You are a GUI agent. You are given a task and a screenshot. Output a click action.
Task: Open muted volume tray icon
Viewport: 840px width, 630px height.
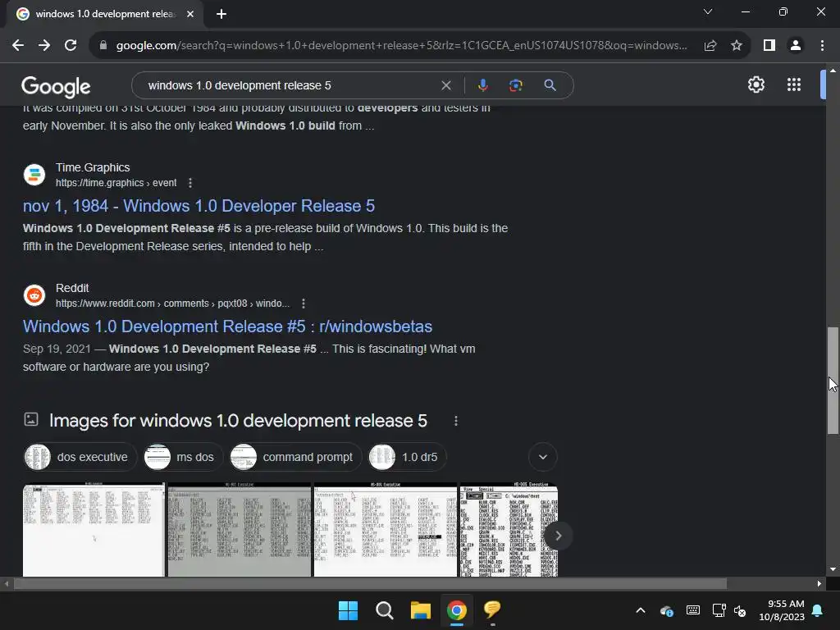point(741,610)
